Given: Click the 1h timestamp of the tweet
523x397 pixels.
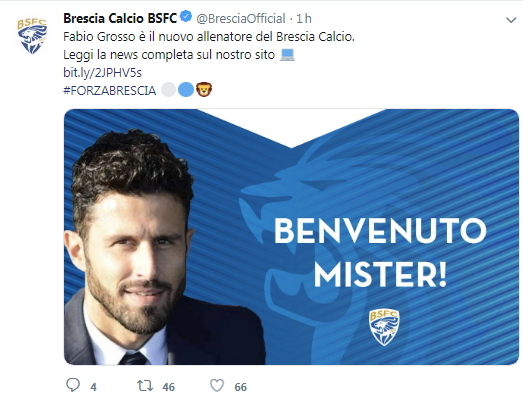Looking at the screenshot, I should (304, 19).
